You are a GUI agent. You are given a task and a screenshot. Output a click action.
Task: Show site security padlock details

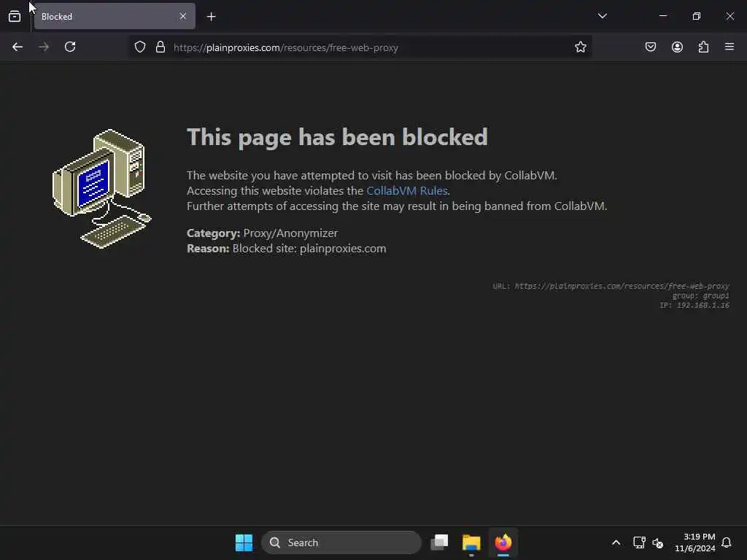click(160, 47)
